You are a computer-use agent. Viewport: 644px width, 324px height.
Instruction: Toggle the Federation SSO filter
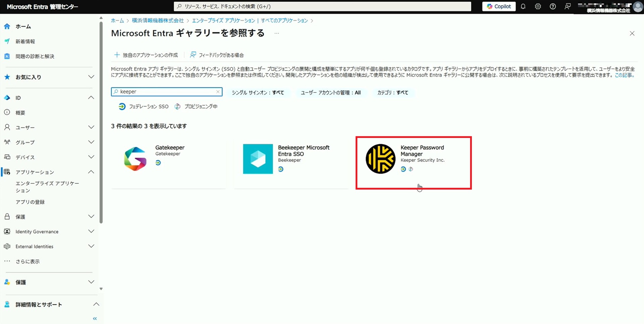click(x=144, y=106)
